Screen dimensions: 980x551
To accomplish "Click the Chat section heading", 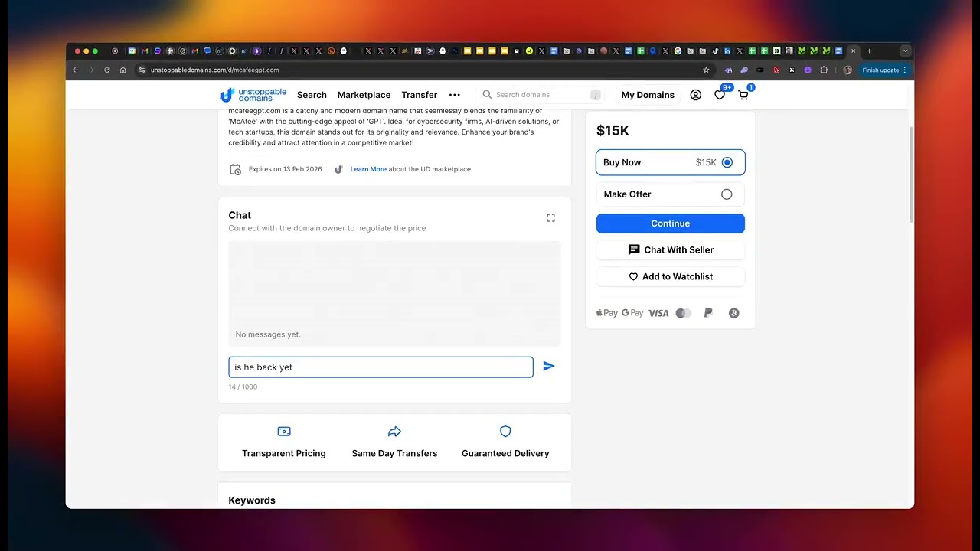I will pos(240,215).
